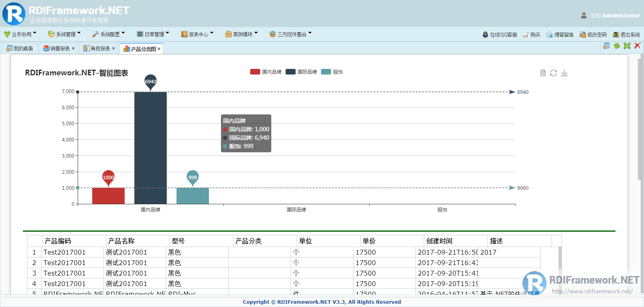Image resolution: width=644 pixels, height=307 pixels.
Task: Open 在线QQ客服 support link
Action: pyautogui.click(x=500, y=35)
